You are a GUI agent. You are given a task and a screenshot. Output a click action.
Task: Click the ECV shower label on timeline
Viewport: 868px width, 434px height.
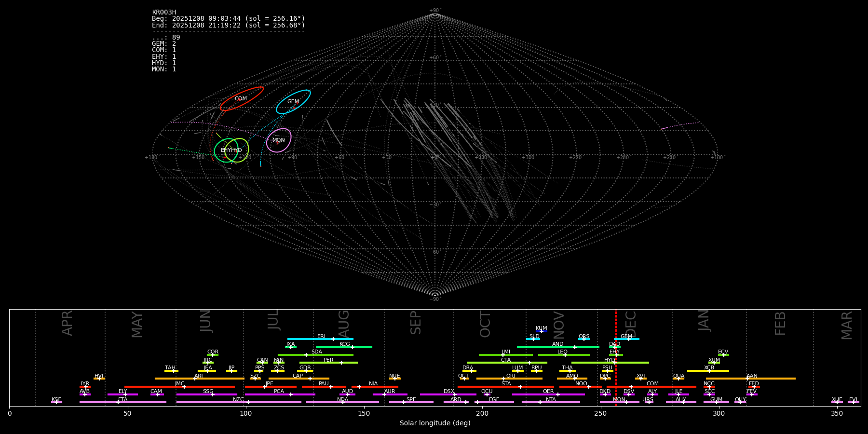pyautogui.click(x=723, y=352)
